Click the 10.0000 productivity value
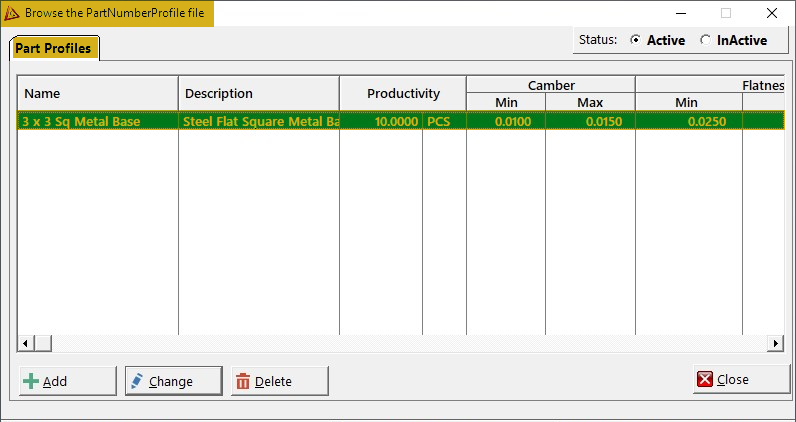The width and height of the screenshot is (796, 422). [x=381, y=121]
